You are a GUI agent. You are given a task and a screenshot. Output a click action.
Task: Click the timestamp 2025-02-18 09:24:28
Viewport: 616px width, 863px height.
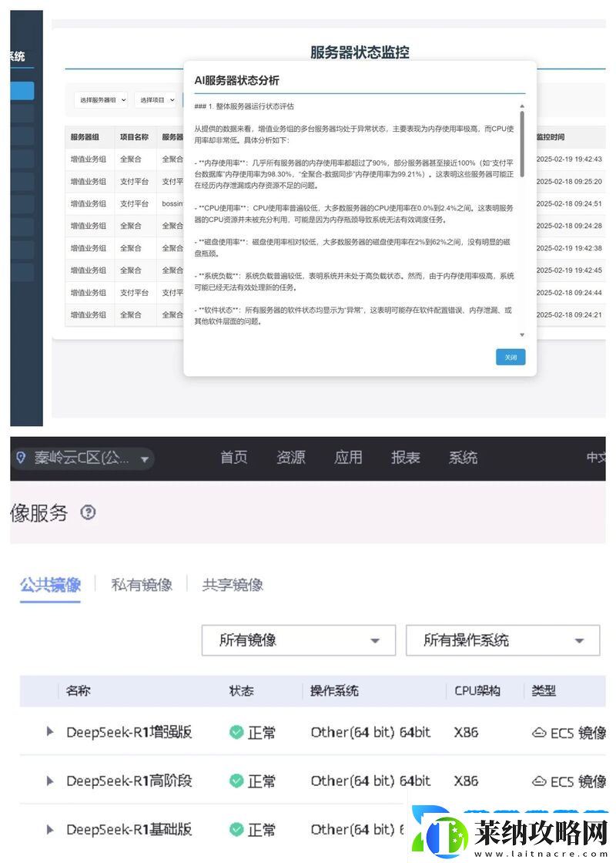coord(569,226)
